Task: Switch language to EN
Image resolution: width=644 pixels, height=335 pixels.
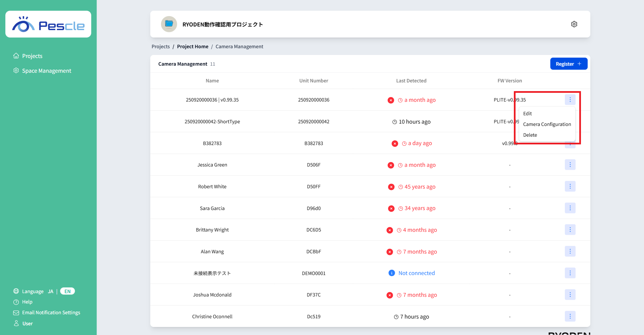Action: (x=67, y=291)
